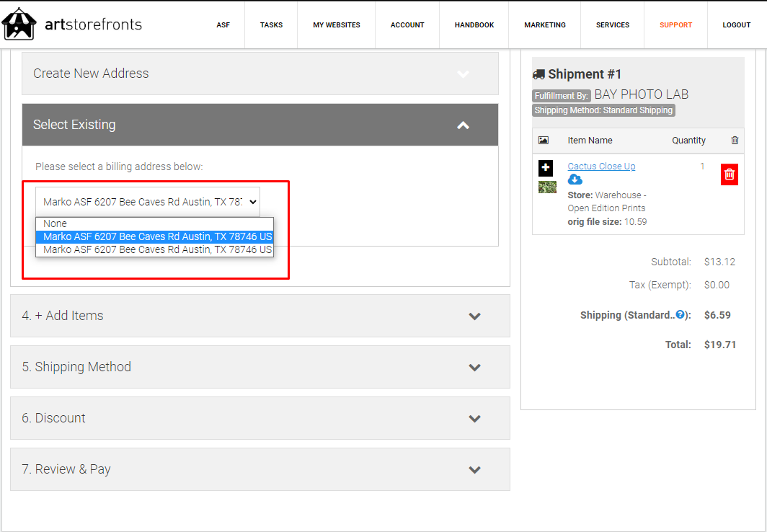The width and height of the screenshot is (767, 532).
Task: Click the Art Storefronts logo icon
Action: (x=19, y=24)
